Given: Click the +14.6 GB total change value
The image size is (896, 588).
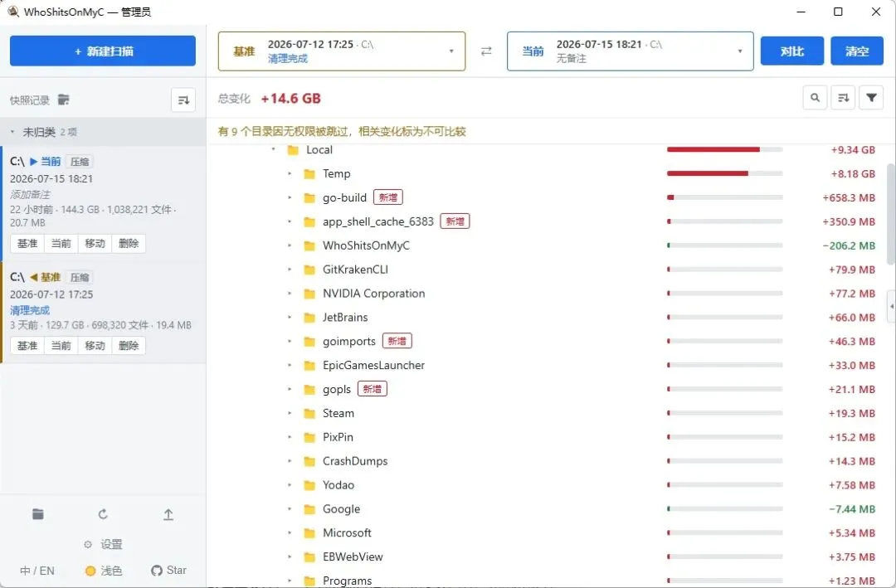Looking at the screenshot, I should (x=291, y=99).
